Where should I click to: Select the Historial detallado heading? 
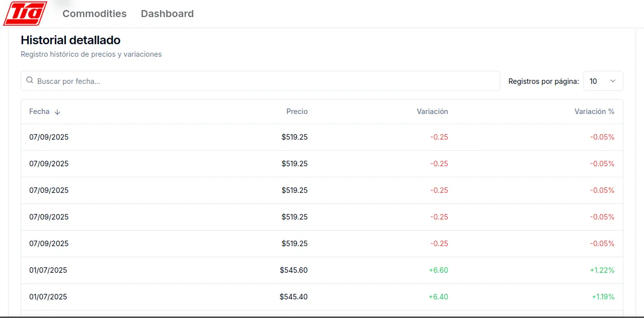coord(70,40)
